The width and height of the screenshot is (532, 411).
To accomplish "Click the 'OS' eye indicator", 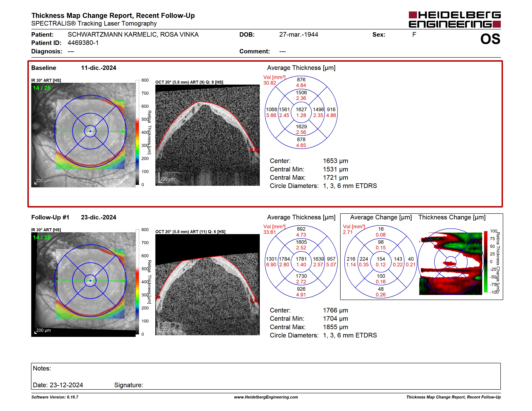I will tap(490, 39).
